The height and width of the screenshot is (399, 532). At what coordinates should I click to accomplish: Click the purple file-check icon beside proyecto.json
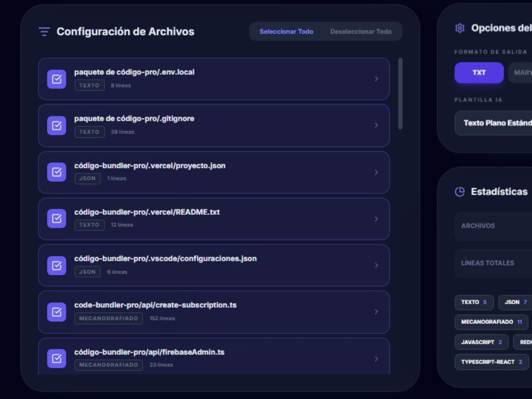click(x=57, y=172)
